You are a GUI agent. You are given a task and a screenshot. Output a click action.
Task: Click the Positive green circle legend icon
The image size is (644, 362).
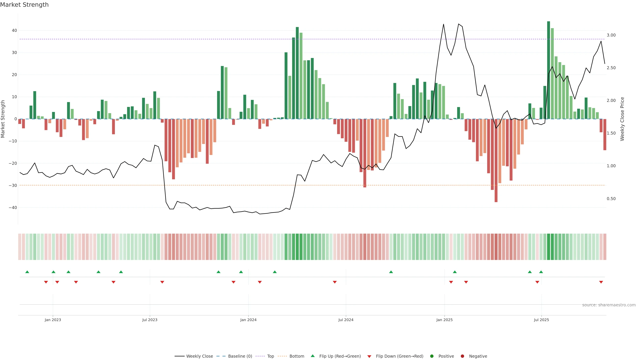pos(432,356)
